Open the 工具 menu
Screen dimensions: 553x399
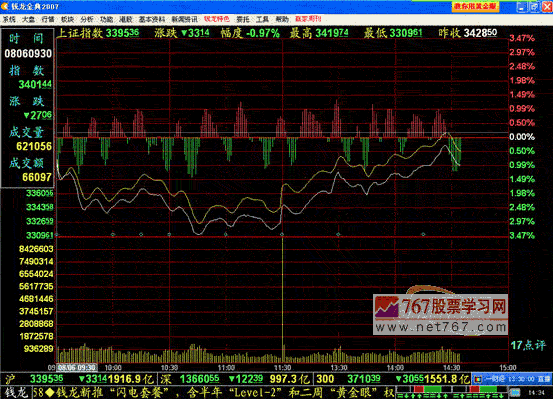[262, 19]
